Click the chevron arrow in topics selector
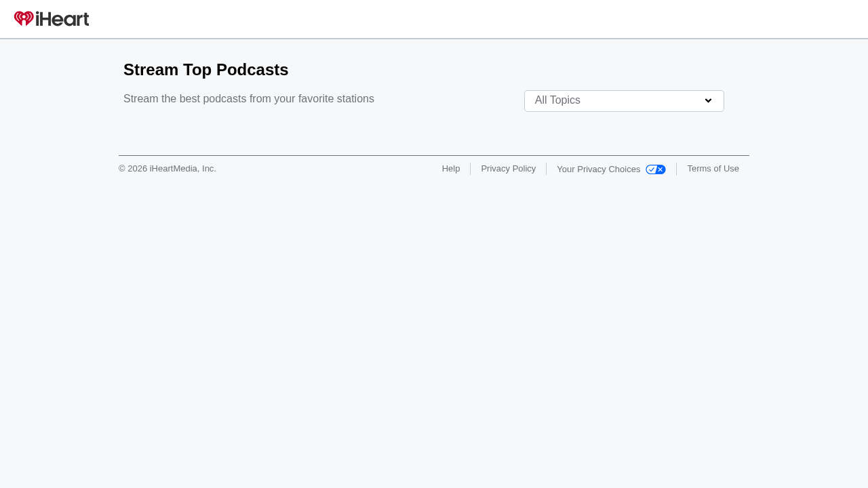The height and width of the screenshot is (488, 868). coord(708,101)
